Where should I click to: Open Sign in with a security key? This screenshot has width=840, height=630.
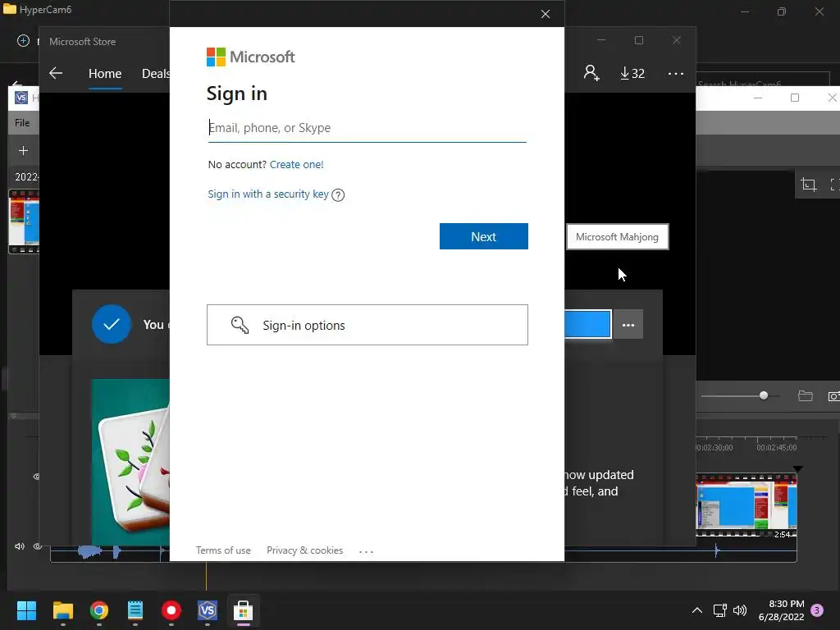click(268, 194)
